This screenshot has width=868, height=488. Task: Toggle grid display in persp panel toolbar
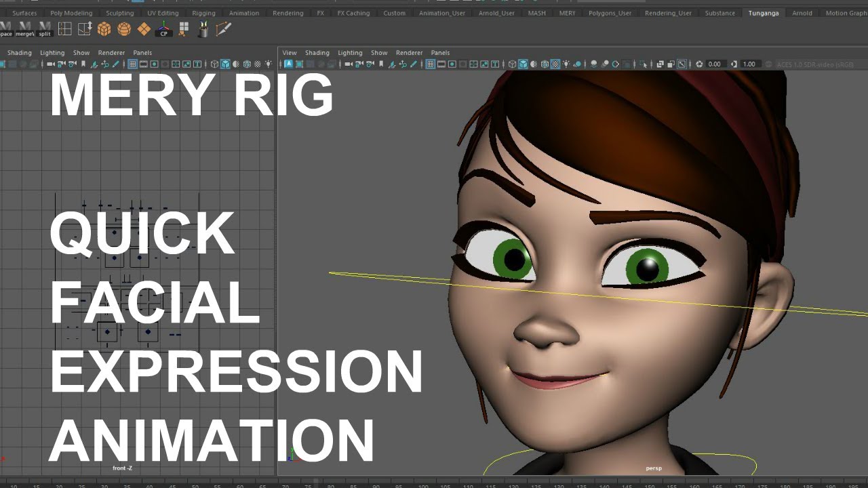[x=431, y=64]
